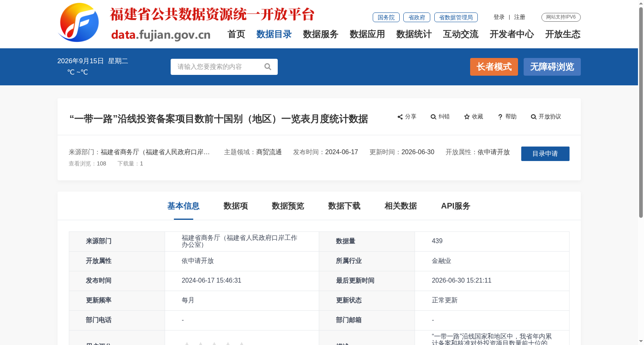Click the 主题领域：商贸流通 text
644x345 pixels.
(x=253, y=152)
